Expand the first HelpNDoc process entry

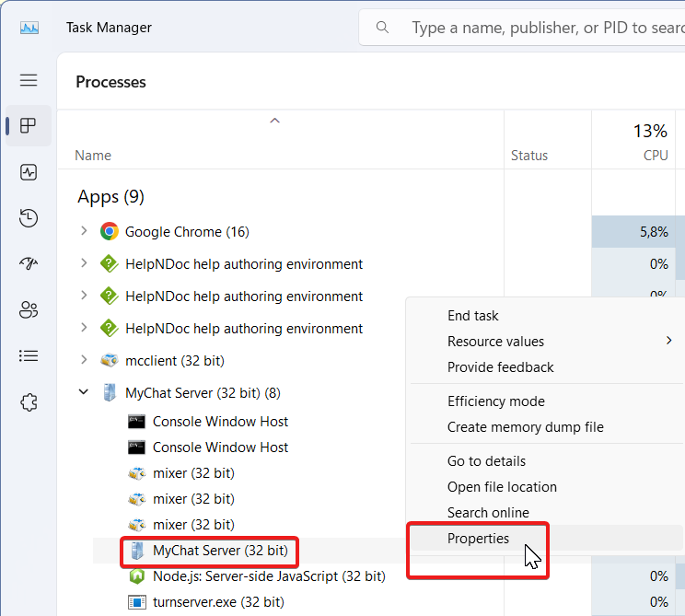pos(84,263)
